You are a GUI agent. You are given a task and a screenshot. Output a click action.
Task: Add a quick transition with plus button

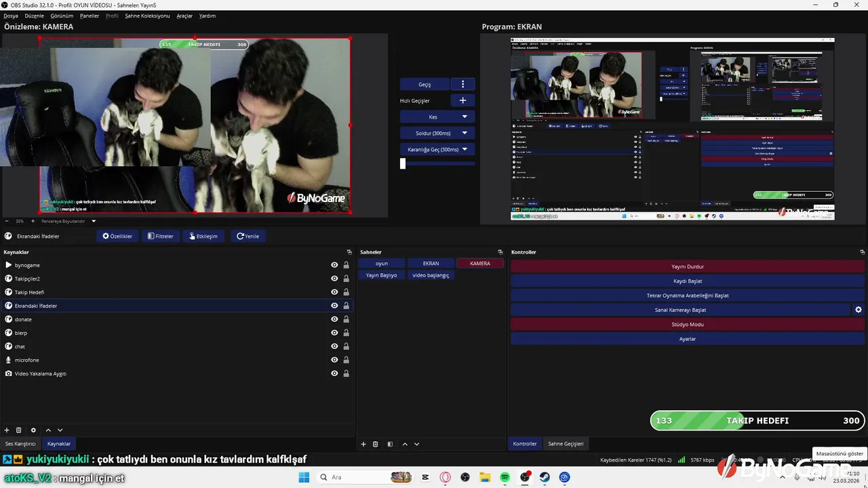coord(463,100)
